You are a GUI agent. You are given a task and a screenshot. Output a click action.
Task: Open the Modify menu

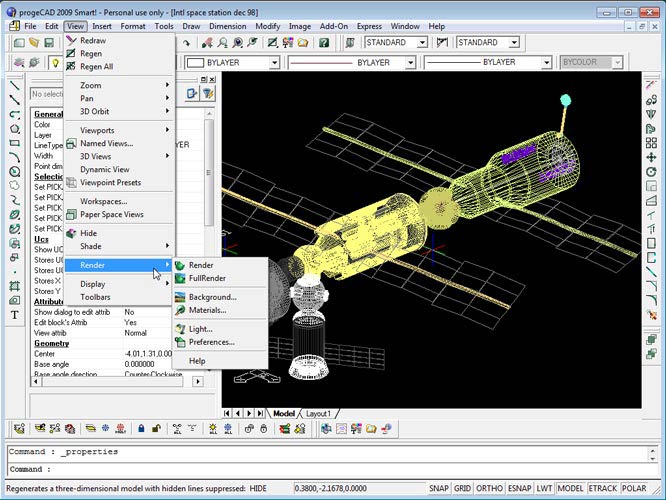[x=267, y=25]
